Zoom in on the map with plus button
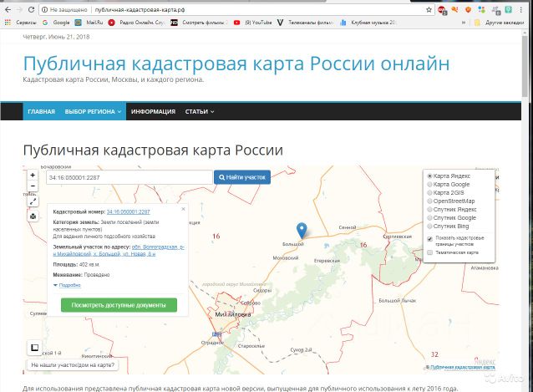533x392 pixels. (33, 176)
